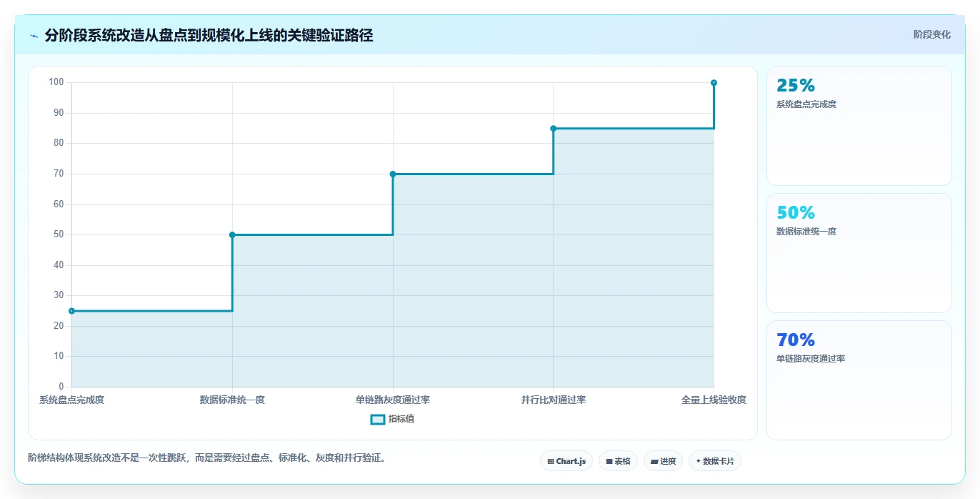Click the chart data point at value 70
The height and width of the screenshot is (499, 980).
(393, 174)
